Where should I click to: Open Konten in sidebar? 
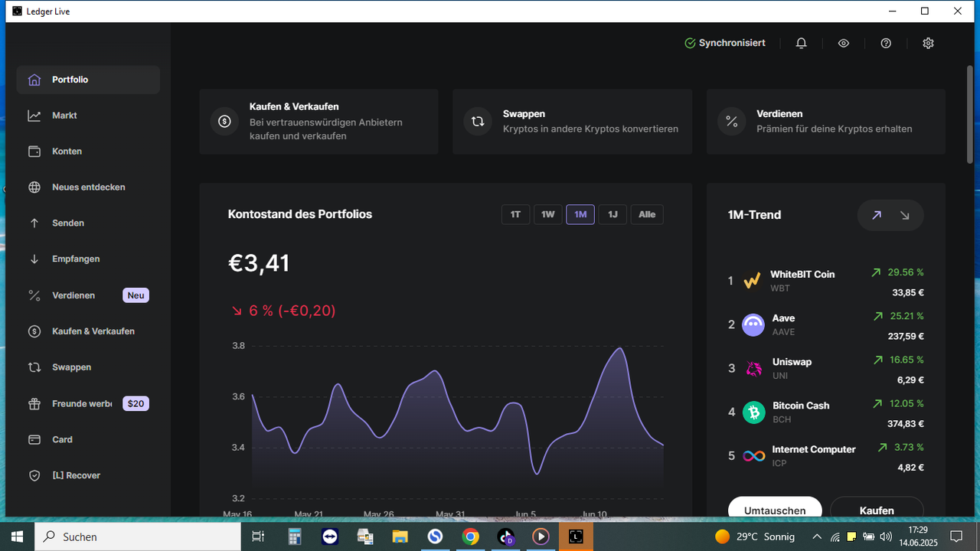88,152
